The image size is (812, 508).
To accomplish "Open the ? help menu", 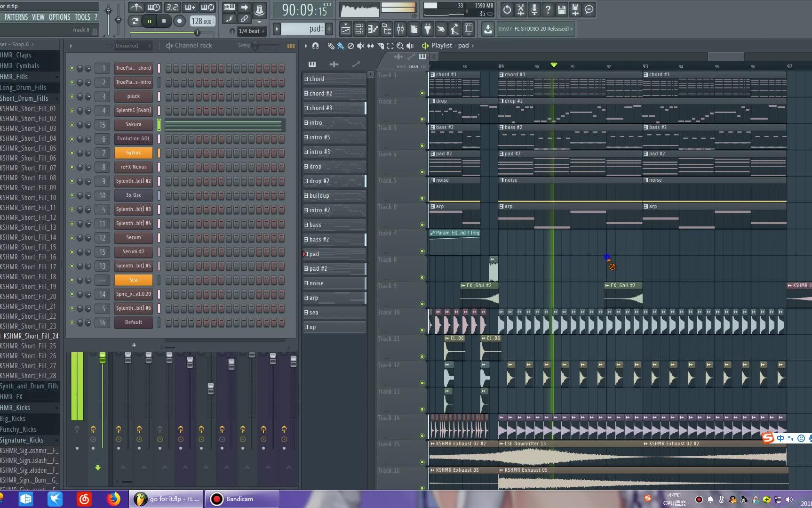I will (96, 17).
